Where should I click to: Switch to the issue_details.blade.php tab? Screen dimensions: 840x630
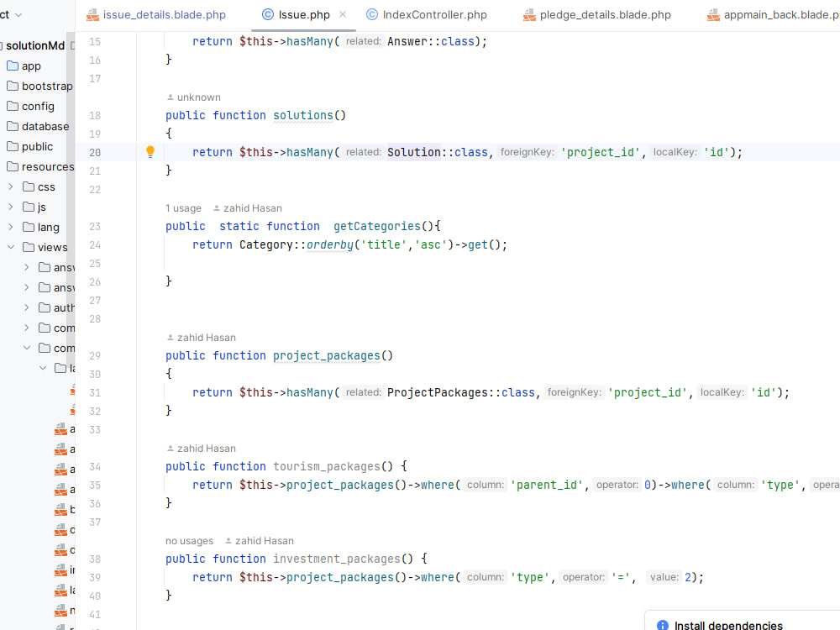tap(156, 15)
